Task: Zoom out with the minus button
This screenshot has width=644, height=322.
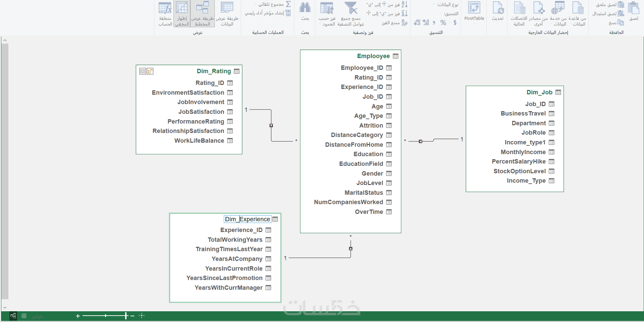Action: (x=132, y=316)
